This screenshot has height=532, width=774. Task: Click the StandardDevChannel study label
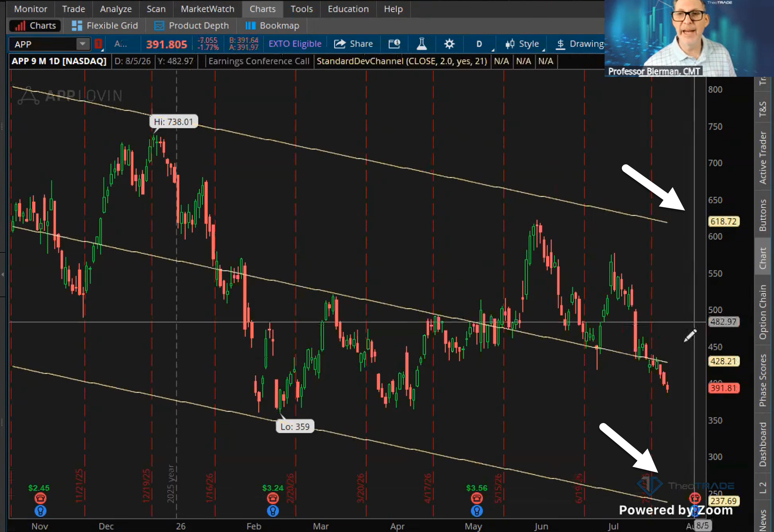(x=402, y=61)
